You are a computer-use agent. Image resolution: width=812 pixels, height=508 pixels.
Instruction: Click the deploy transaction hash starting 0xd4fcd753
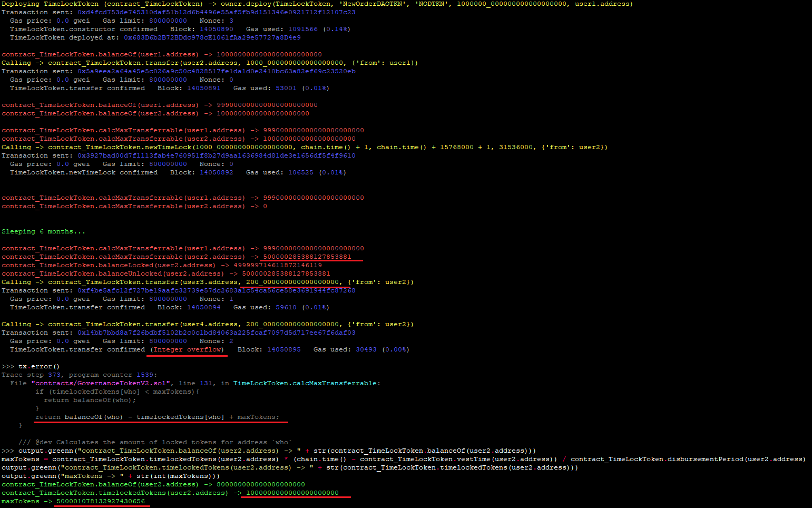(x=217, y=12)
